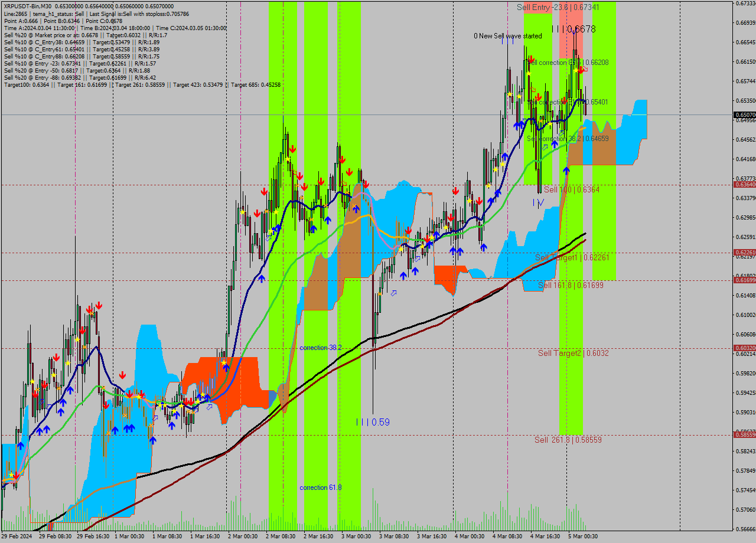Screen dimensions: 756x543
Task: Click the 0.65744 price scale value
Action: click(746, 81)
